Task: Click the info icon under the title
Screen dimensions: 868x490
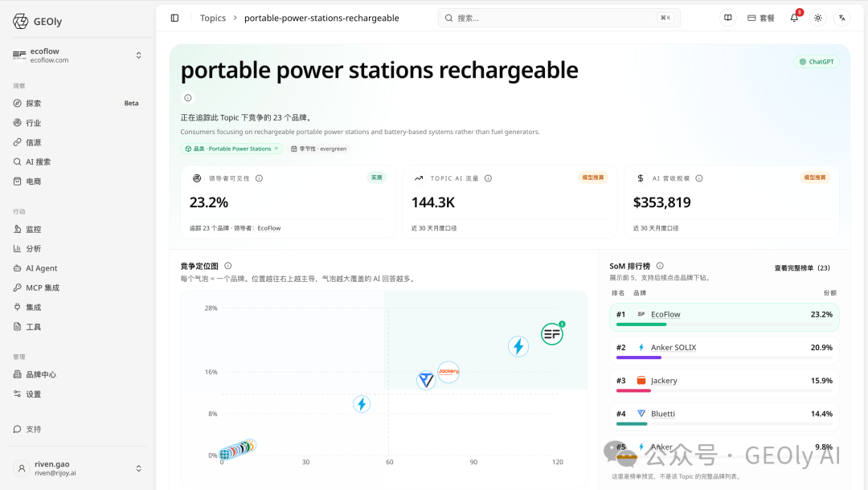Action: [188, 98]
